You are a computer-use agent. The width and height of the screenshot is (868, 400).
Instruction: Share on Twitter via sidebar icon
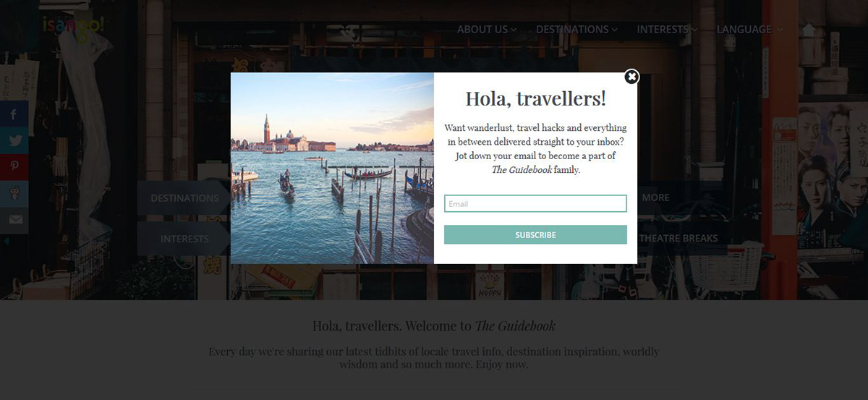click(14, 141)
